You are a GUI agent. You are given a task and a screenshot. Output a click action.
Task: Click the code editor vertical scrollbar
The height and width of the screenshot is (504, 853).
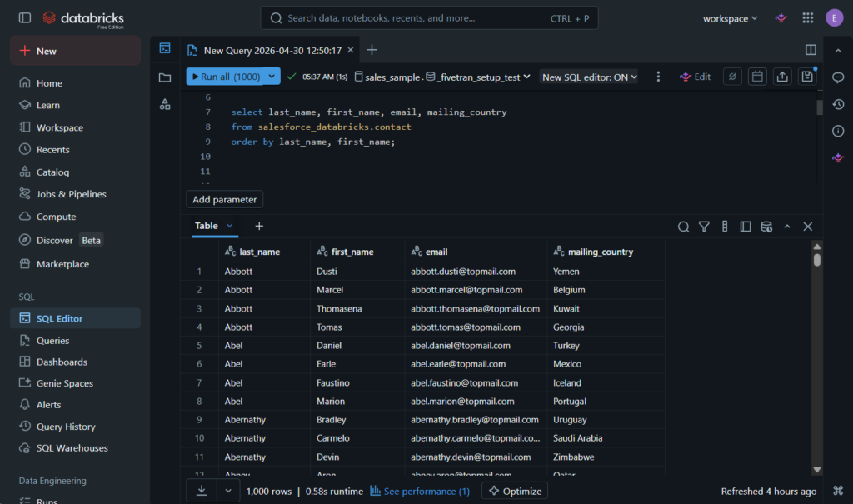point(820,107)
